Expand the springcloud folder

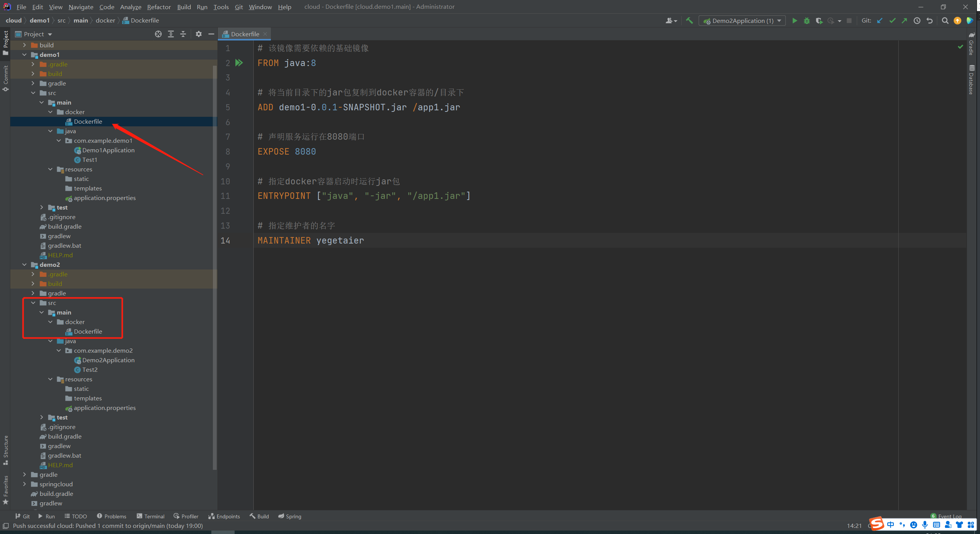[x=24, y=484]
